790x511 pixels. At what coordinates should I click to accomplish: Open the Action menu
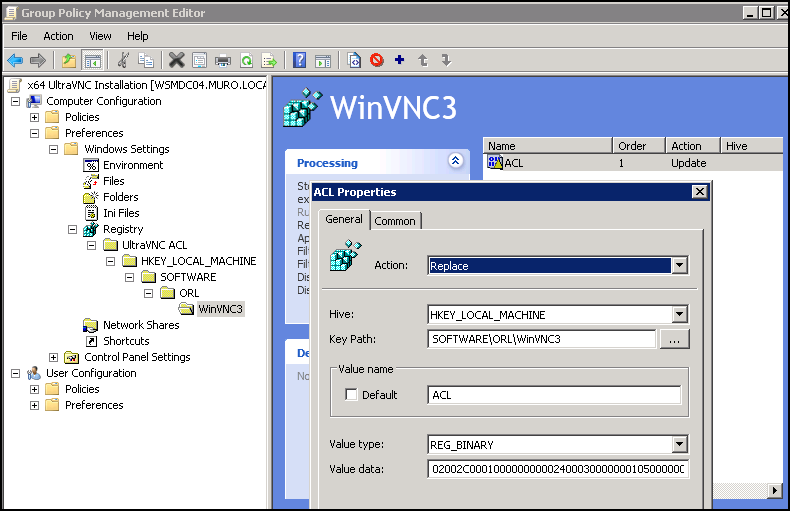coord(58,36)
